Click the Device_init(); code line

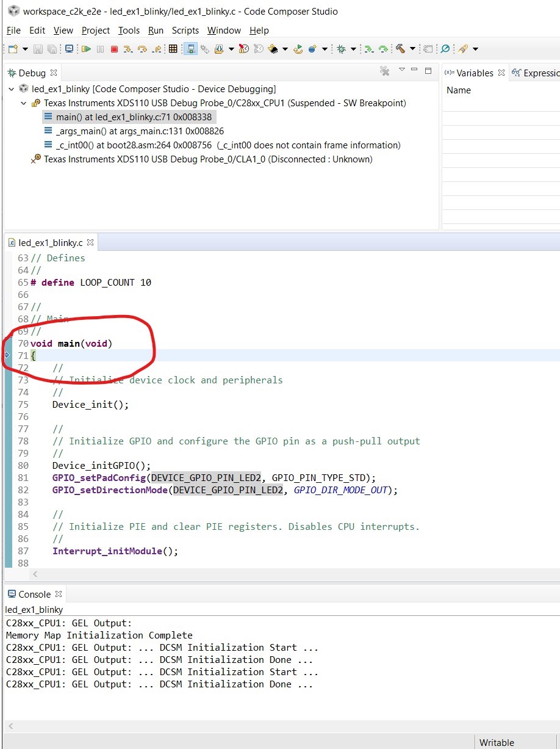(x=90, y=404)
